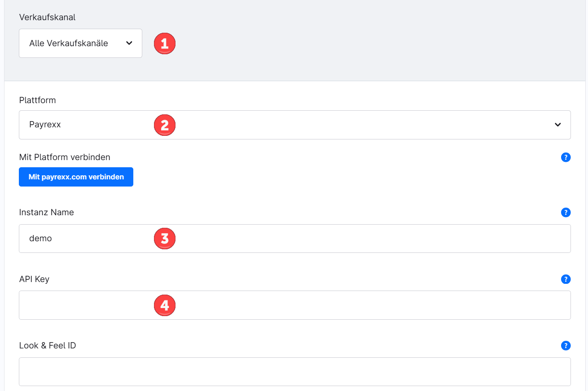
Task: Select the Look & Feel ID input box
Action: point(294,372)
